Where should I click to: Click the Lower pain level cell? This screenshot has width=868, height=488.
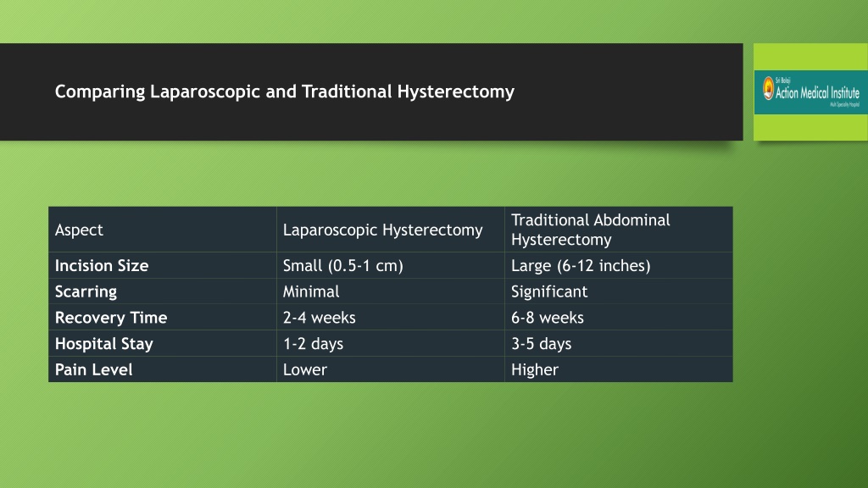click(391, 369)
